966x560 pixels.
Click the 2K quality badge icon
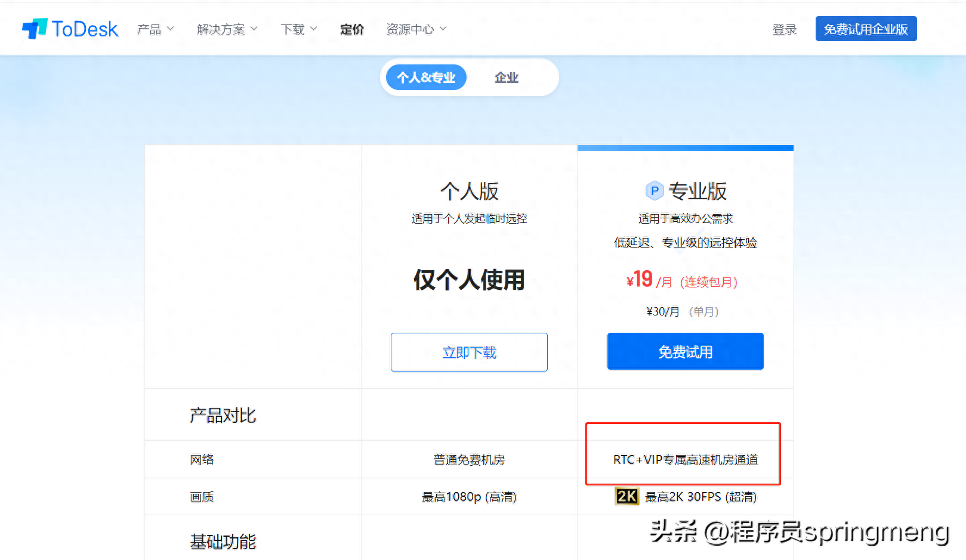pyautogui.click(x=626, y=496)
